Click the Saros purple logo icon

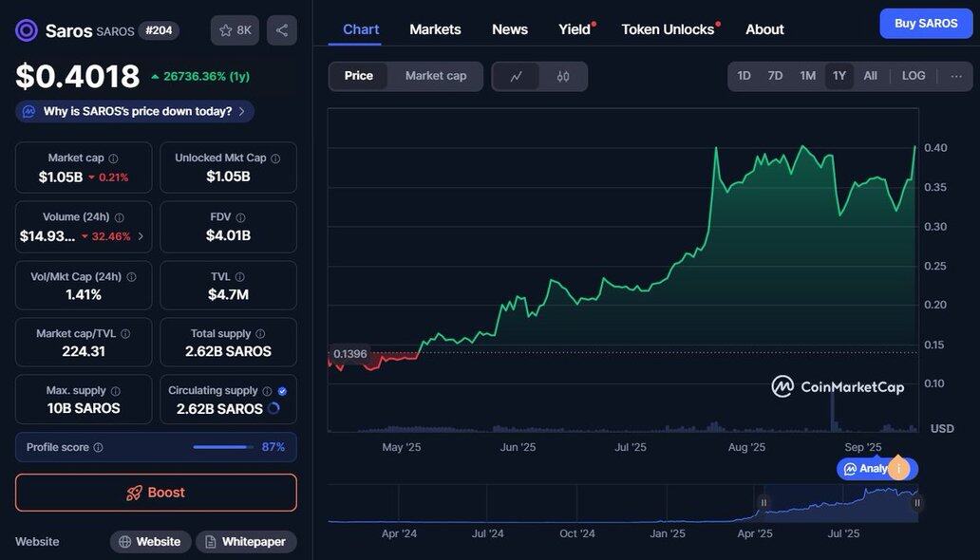tap(27, 30)
